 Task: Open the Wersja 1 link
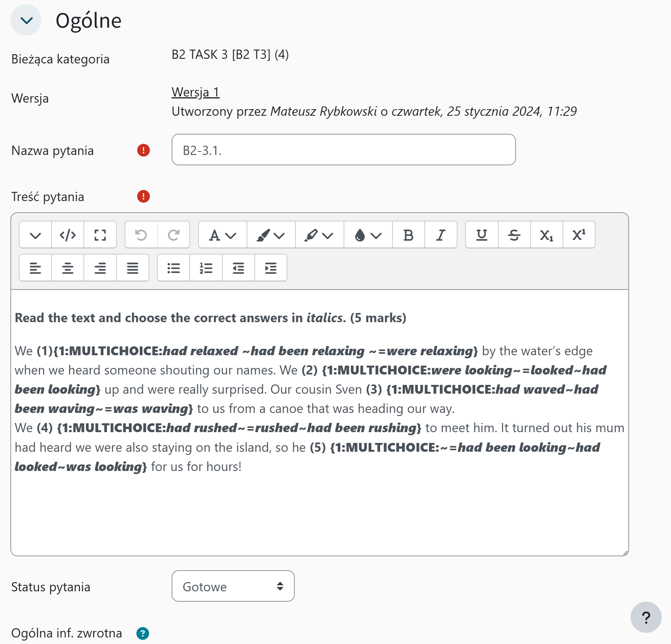[x=195, y=92]
